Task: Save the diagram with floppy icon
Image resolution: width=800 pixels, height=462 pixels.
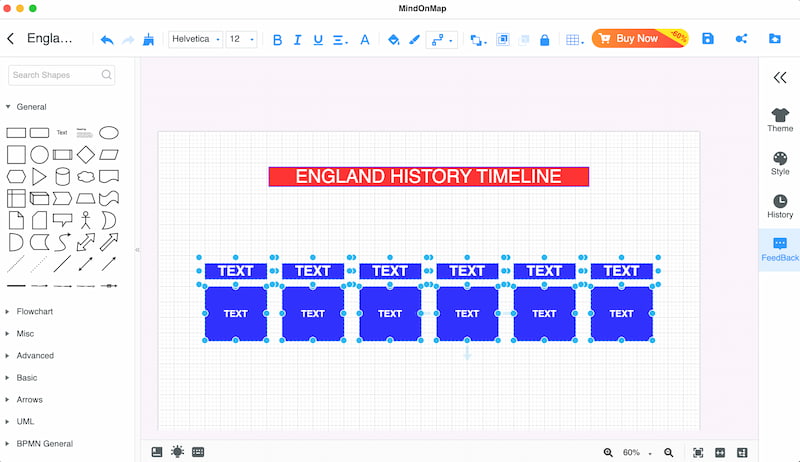Action: click(708, 39)
